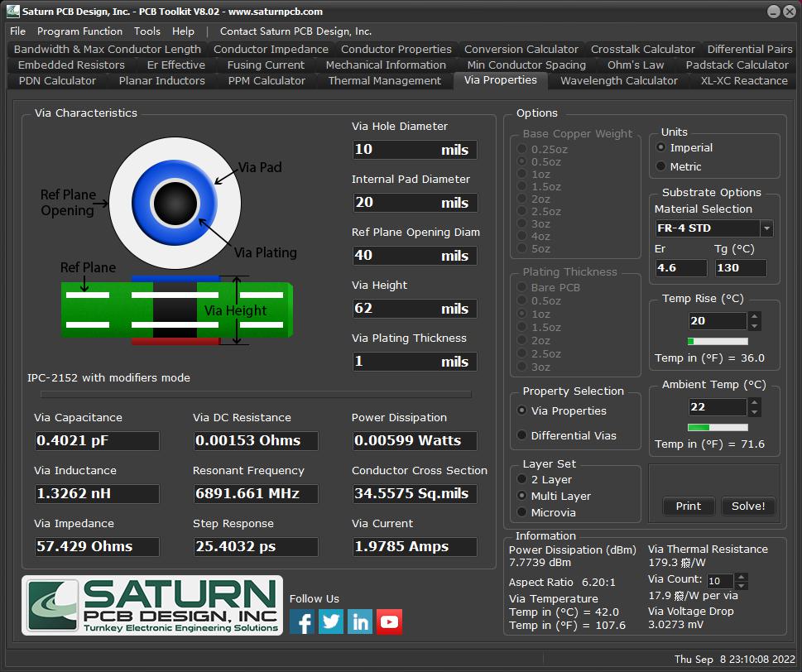Close the PCB Toolkit window

click(790, 12)
